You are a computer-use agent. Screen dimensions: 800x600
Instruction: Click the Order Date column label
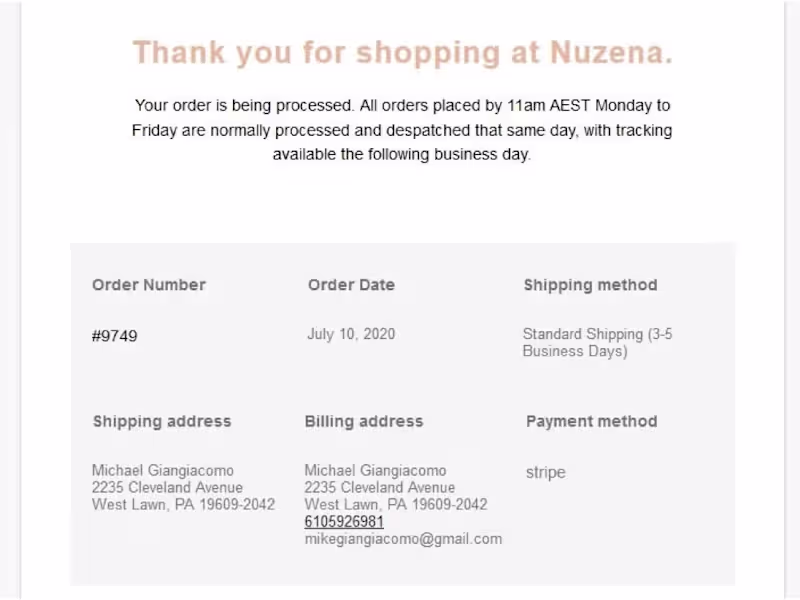pos(351,285)
